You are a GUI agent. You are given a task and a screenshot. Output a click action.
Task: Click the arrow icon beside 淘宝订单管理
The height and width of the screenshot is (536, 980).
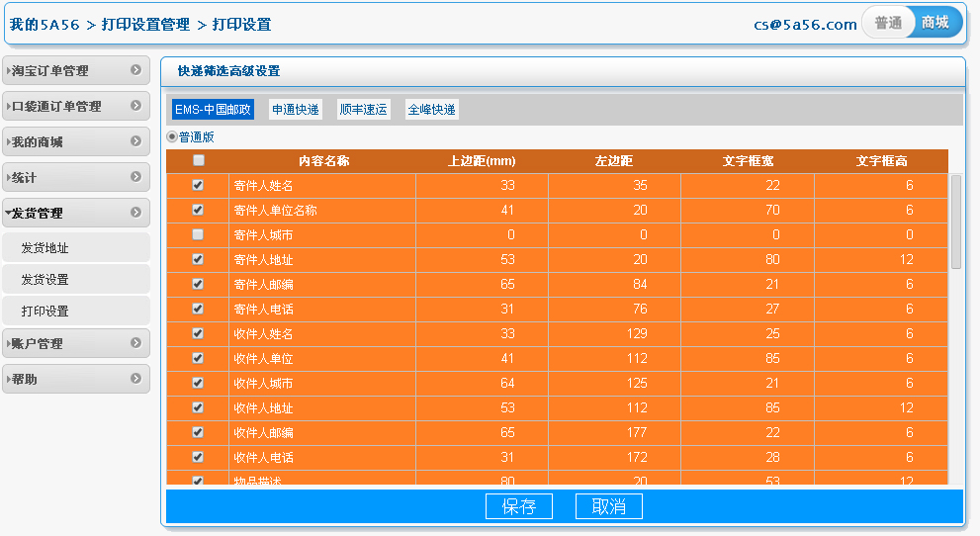(136, 70)
